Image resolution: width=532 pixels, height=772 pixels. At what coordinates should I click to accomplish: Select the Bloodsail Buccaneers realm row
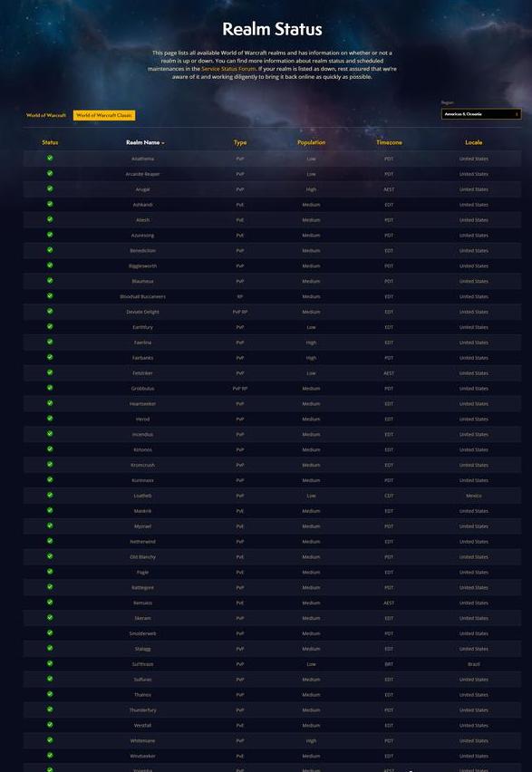coord(272,296)
